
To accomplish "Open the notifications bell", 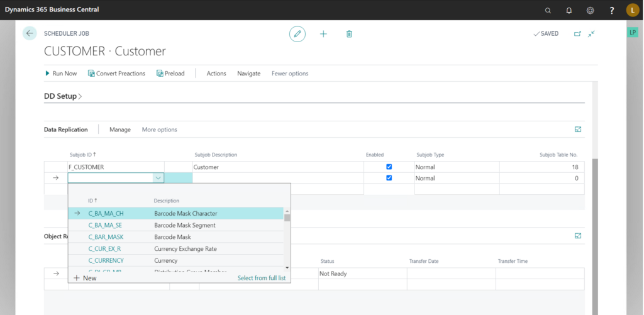I will point(569,11).
